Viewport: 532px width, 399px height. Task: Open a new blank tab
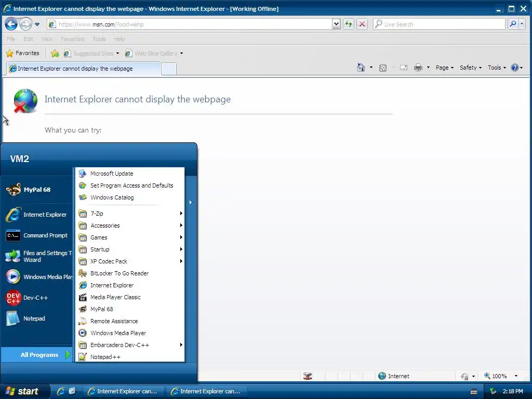point(169,69)
